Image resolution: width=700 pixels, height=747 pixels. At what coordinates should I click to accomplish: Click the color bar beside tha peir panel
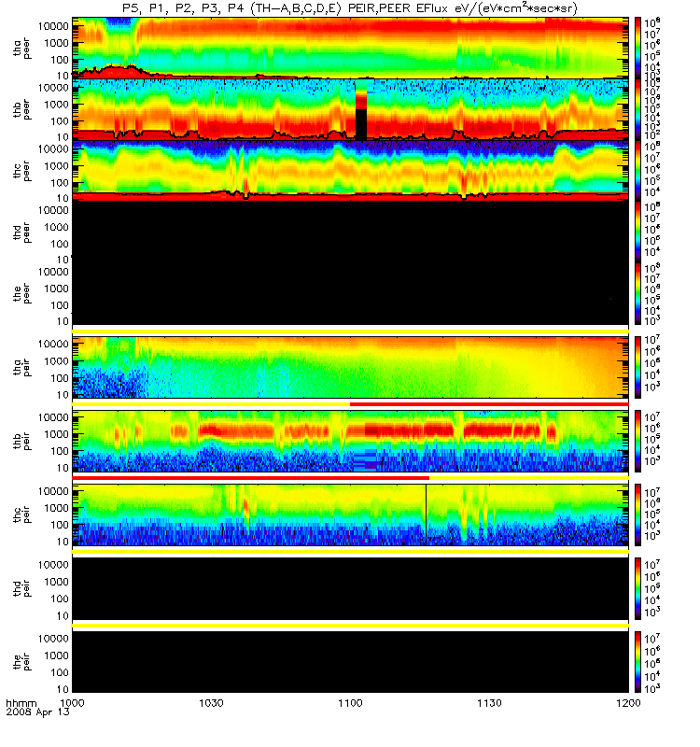tap(637, 367)
